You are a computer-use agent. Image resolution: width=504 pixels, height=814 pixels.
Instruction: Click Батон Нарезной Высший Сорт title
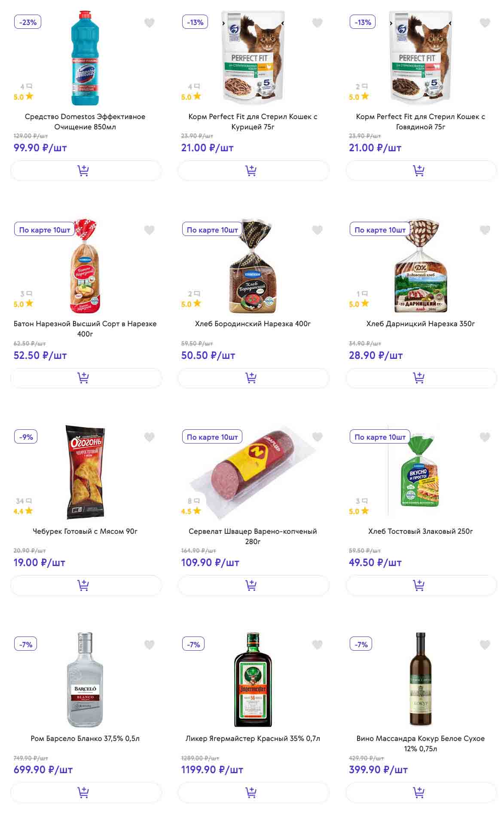pyautogui.click(x=85, y=328)
